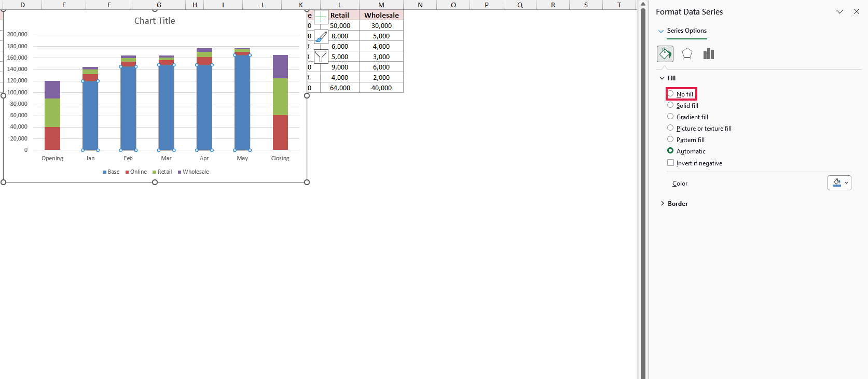Screen dimensions: 868x379
Task: Open the task pane options chevron
Action: tap(839, 11)
